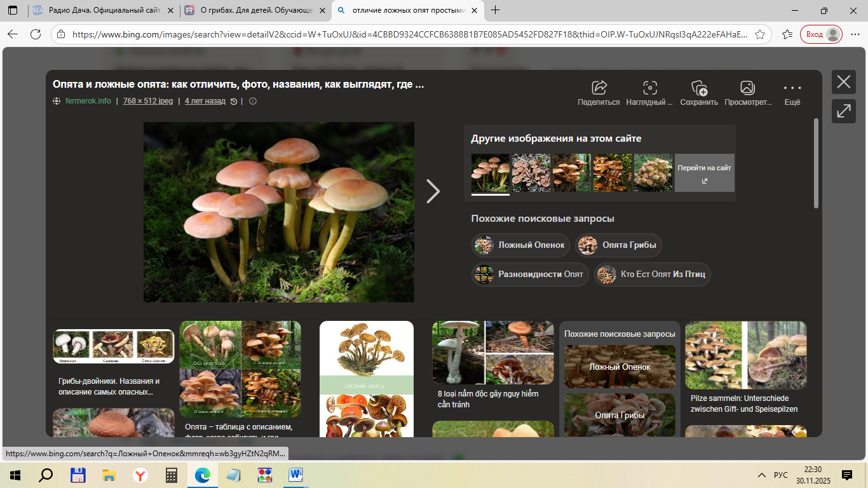Switch to О грибах tab

(x=254, y=11)
